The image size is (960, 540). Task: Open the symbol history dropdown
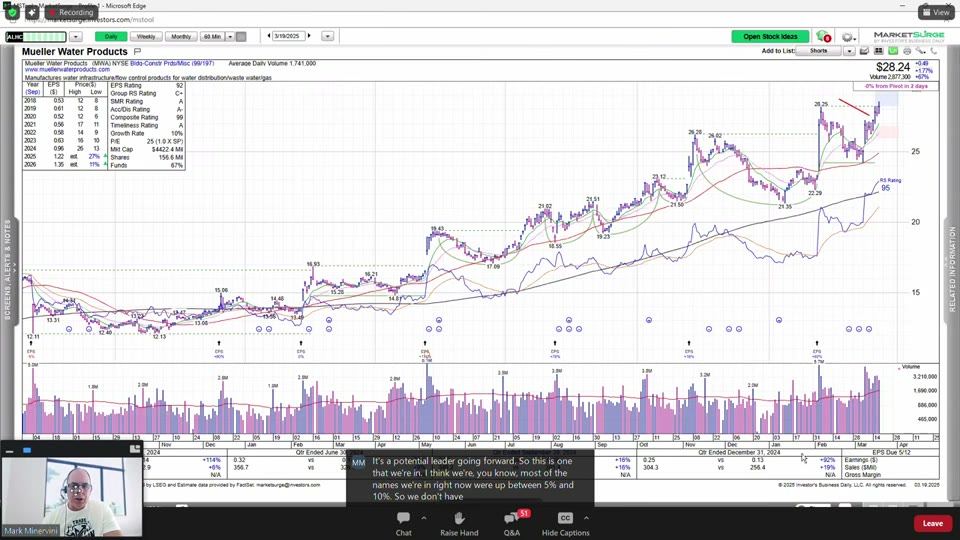pyautogui.click(x=75, y=37)
